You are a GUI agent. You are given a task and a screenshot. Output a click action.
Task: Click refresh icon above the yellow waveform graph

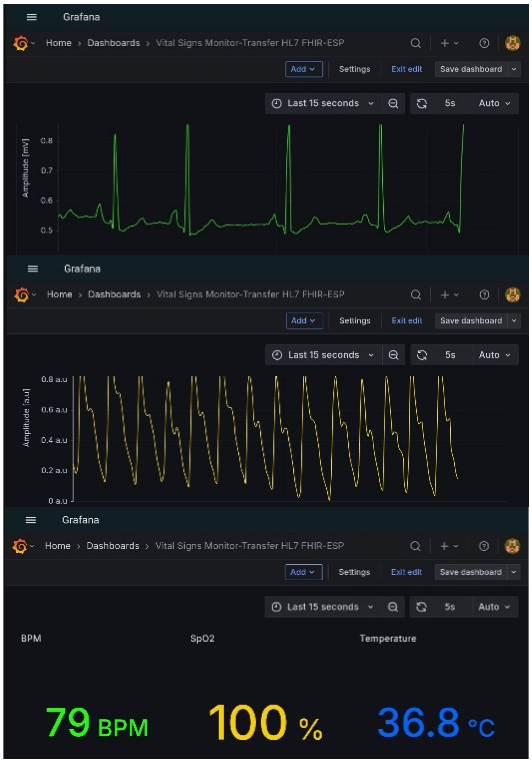coord(422,355)
